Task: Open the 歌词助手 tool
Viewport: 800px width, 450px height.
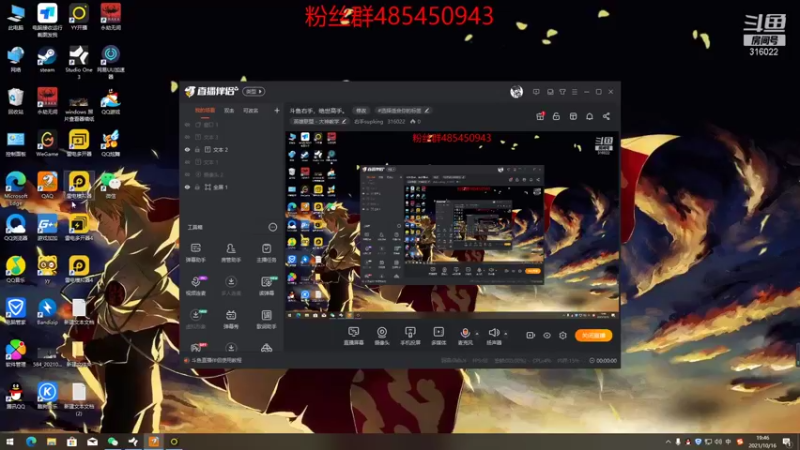Action: click(x=266, y=319)
